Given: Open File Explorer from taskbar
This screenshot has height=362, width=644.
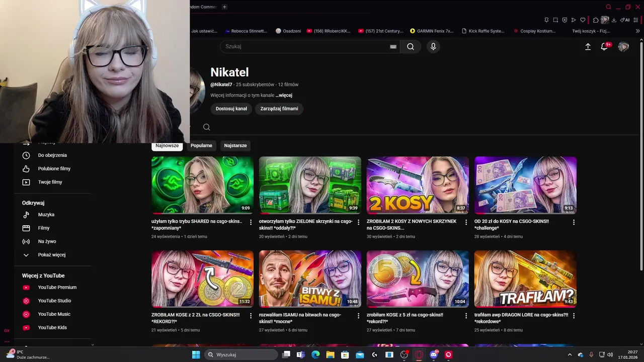Looking at the screenshot, I should coord(330,354).
